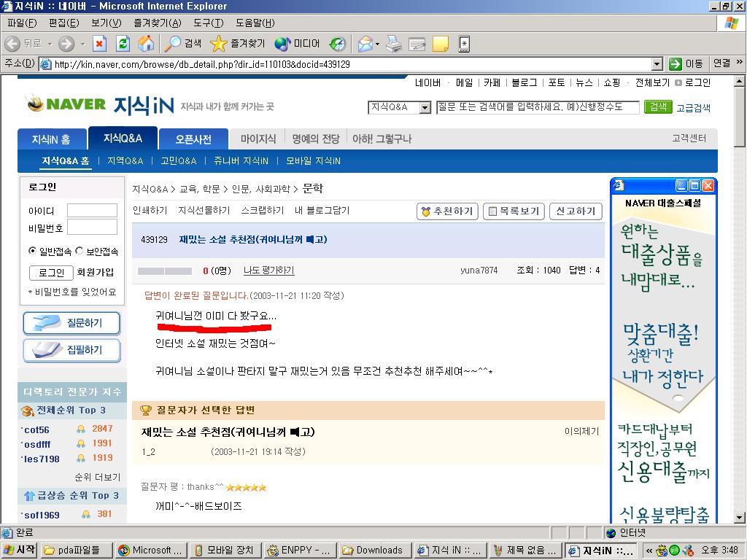Screen dimensions: 747x560
Task: Click the Print icon in toolbar
Action: click(394, 44)
